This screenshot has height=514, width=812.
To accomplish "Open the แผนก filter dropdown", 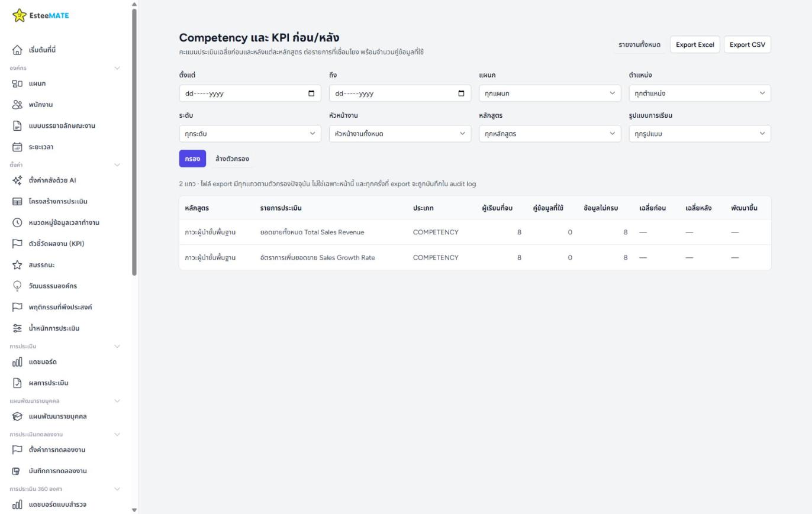I will [x=550, y=93].
